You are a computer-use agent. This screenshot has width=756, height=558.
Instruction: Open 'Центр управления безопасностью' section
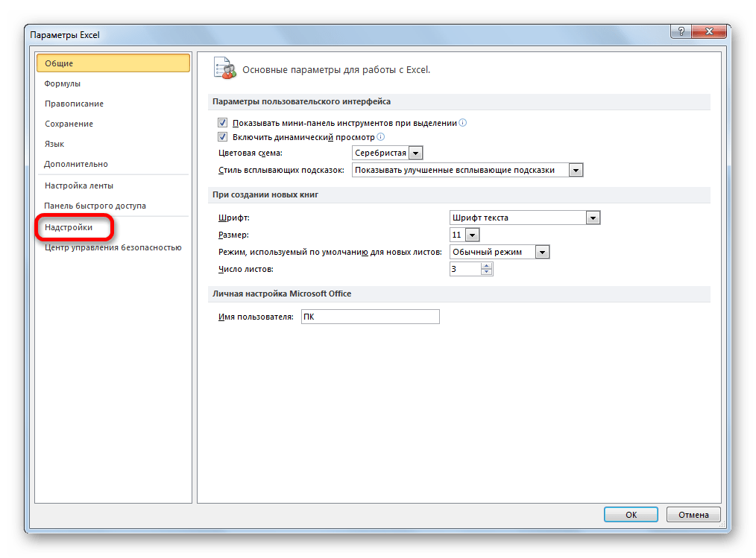[x=113, y=247]
